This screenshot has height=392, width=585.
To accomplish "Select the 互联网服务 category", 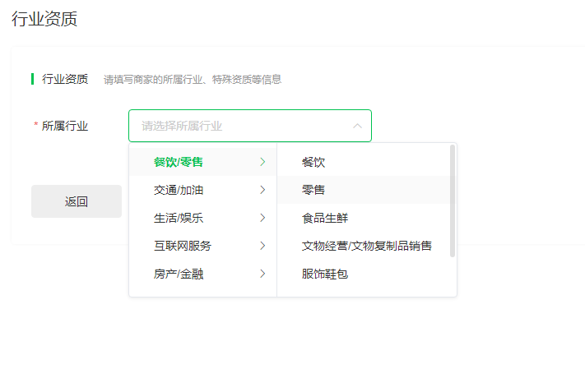I will (202, 246).
